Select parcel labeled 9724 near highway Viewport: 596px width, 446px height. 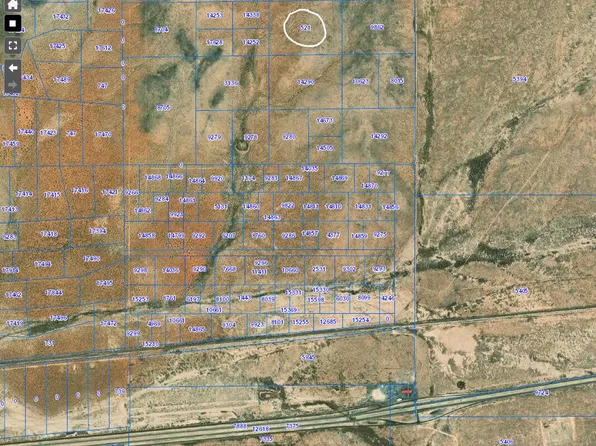542,393
